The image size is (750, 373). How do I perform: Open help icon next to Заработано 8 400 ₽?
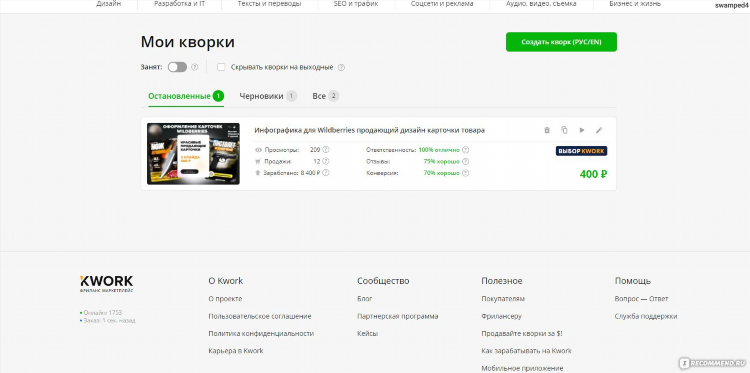click(326, 173)
